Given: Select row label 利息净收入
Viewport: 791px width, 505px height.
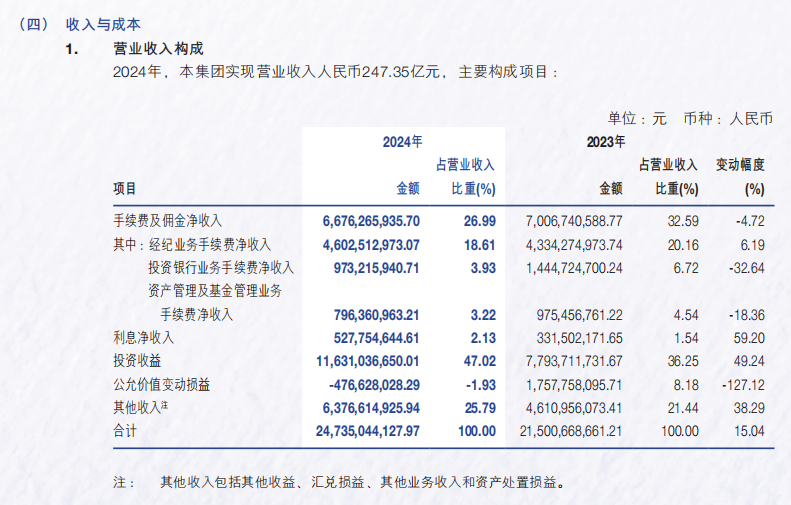Looking at the screenshot, I should 143,338.
